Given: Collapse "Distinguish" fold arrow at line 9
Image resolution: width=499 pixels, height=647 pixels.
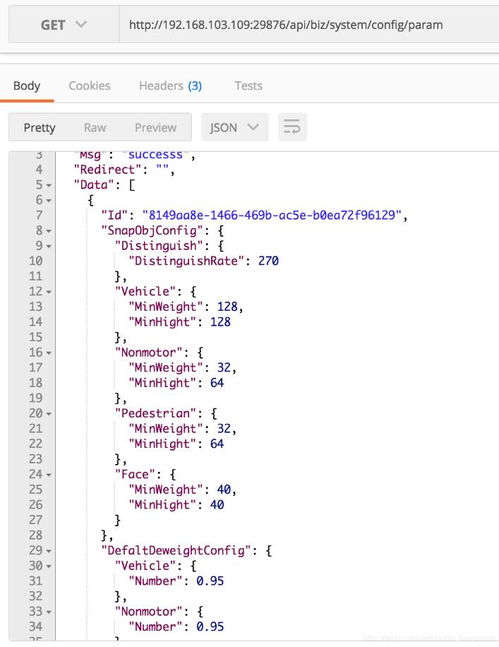Looking at the screenshot, I should pyautogui.click(x=49, y=247).
